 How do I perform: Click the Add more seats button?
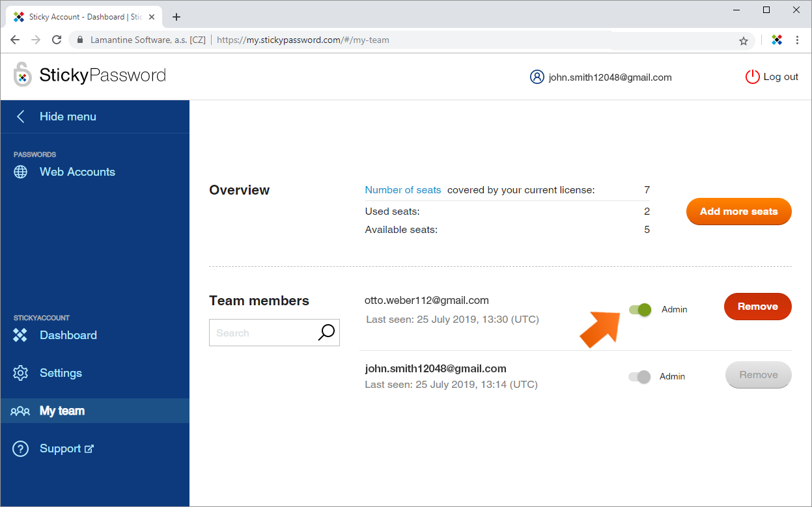[x=738, y=212]
